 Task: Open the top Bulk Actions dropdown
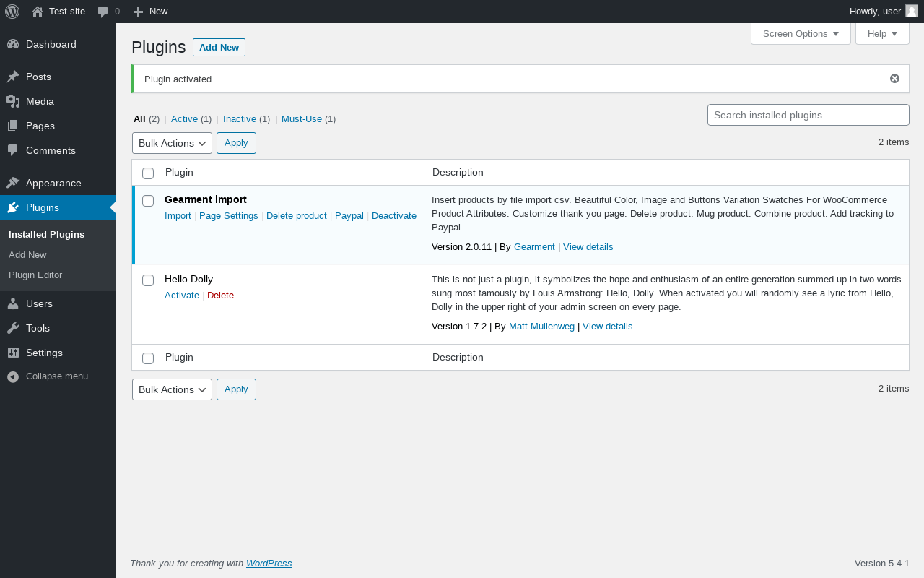[x=172, y=143]
